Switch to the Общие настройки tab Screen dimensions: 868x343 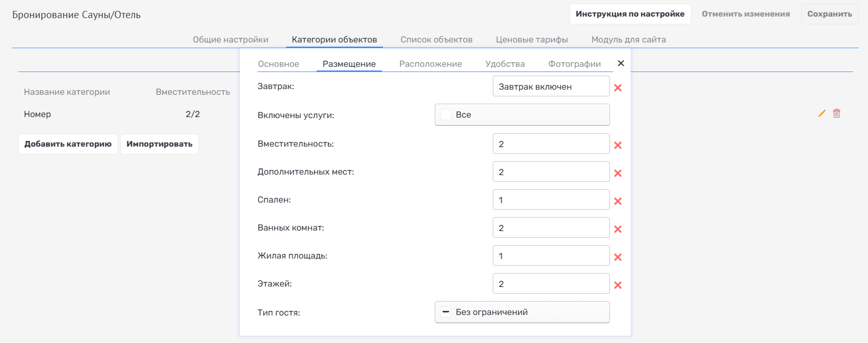231,40
